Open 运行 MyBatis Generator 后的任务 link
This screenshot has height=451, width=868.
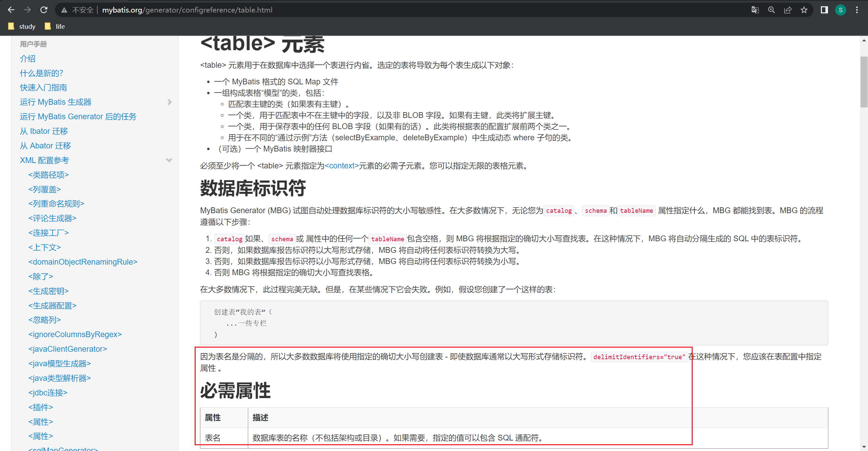78,117
